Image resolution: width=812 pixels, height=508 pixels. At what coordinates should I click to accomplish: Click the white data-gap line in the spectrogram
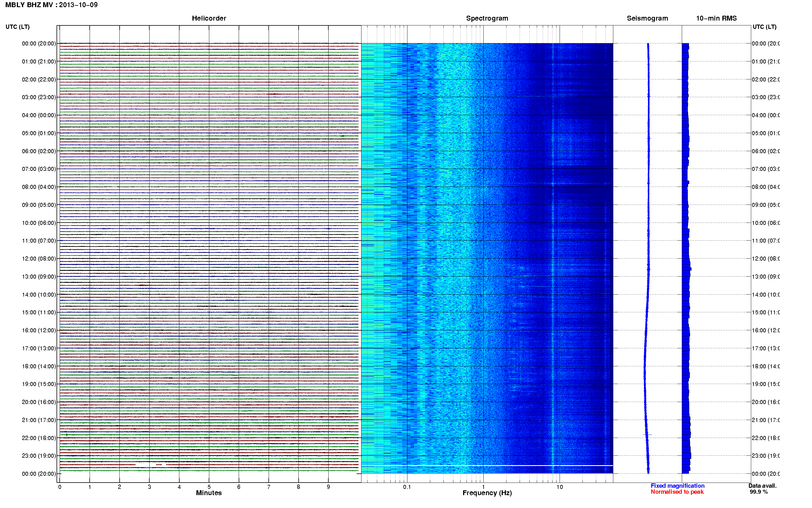tap(487, 465)
